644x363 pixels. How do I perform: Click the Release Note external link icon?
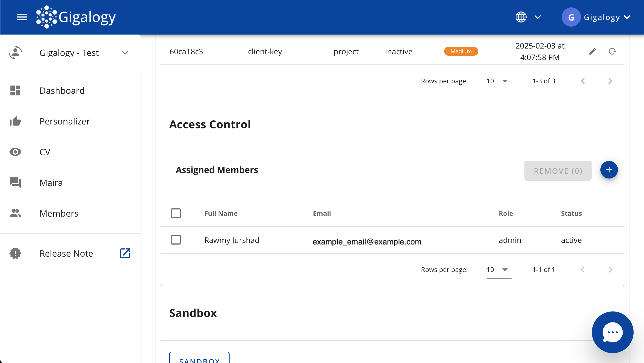(x=125, y=253)
